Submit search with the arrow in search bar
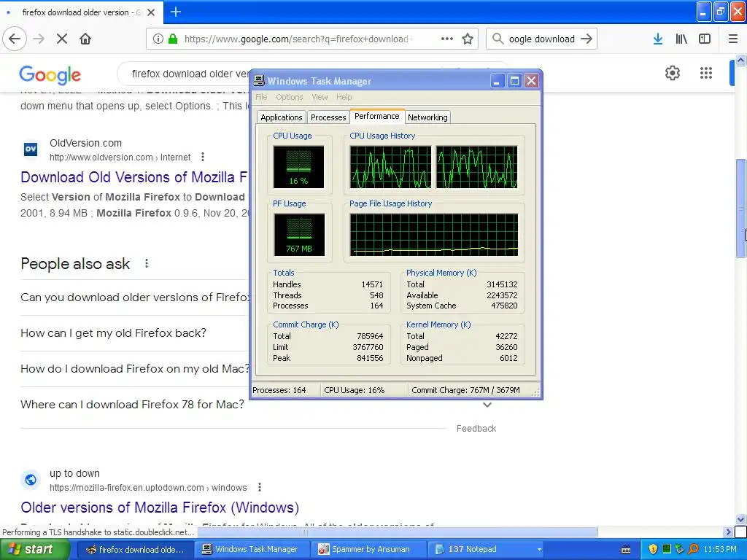The width and height of the screenshot is (747, 560). pyautogui.click(x=587, y=39)
